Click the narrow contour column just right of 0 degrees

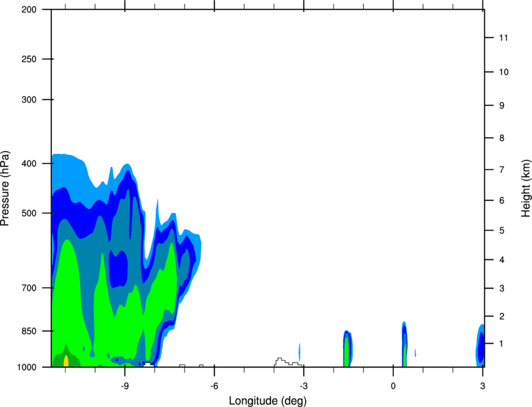(404, 344)
